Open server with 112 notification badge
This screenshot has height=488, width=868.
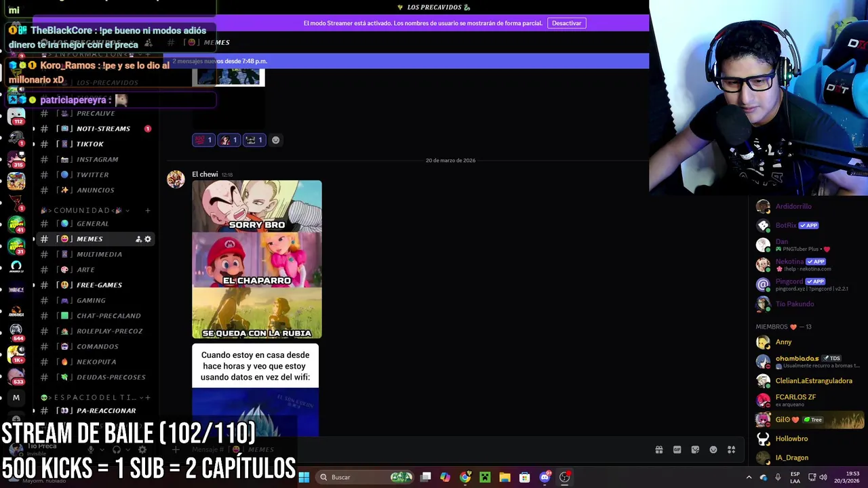16,117
